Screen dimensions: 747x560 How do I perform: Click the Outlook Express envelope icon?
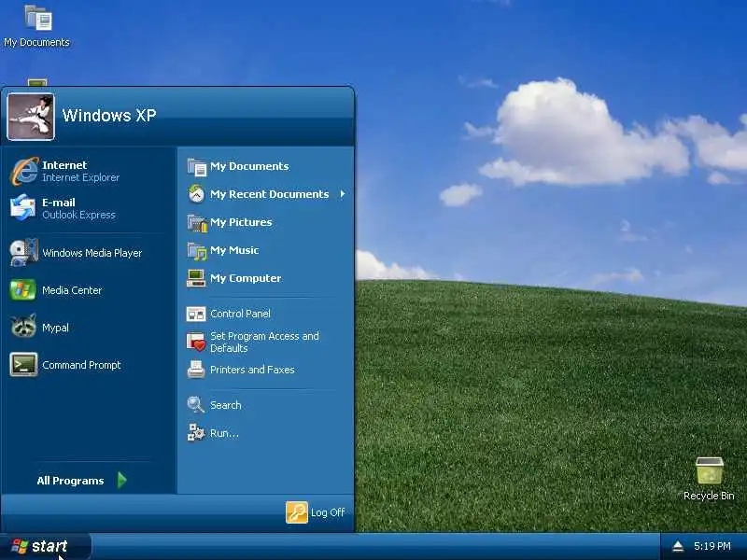(22, 207)
